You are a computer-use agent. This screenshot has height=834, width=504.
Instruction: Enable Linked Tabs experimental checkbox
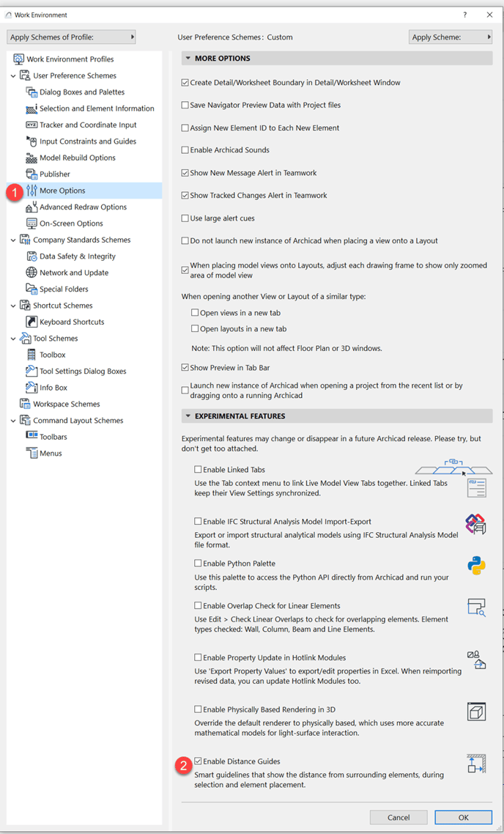(198, 470)
